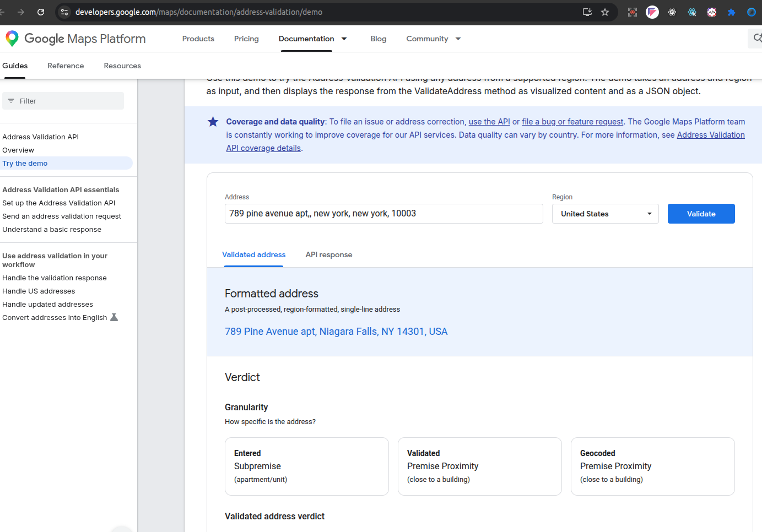Viewport: 762px width, 532px height.
Task: Reload the page with the refresh icon
Action: (41, 12)
